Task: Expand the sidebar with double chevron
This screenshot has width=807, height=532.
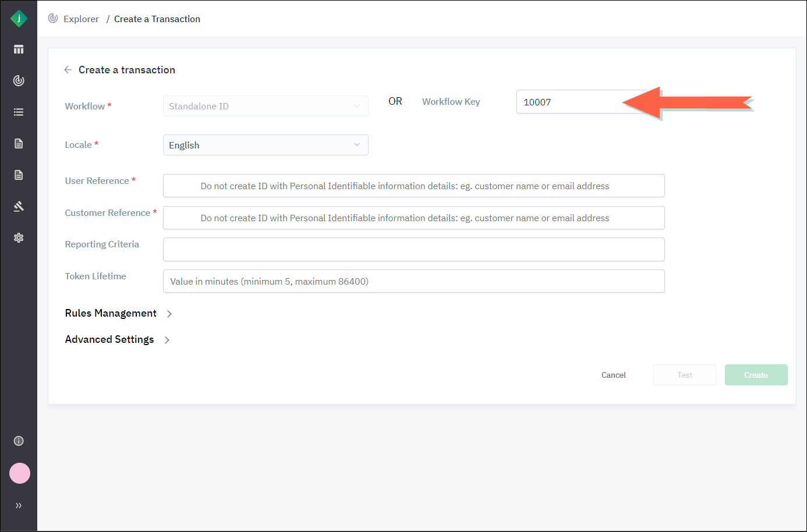Action: coord(19,506)
